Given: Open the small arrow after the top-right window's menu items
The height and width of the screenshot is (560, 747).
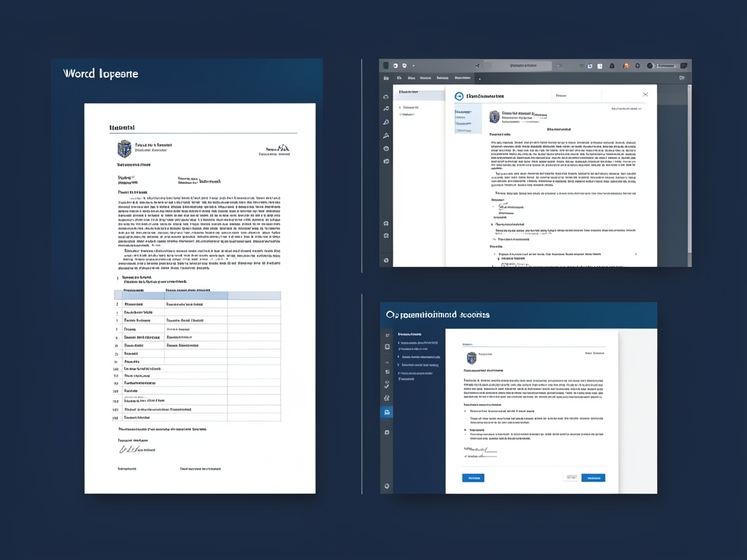Looking at the screenshot, I should pos(480,79).
